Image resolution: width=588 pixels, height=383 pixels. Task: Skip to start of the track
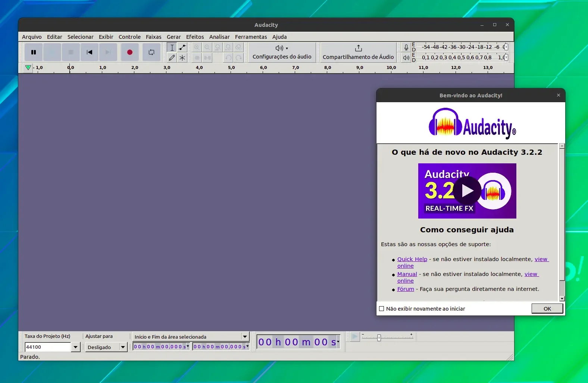[90, 52]
